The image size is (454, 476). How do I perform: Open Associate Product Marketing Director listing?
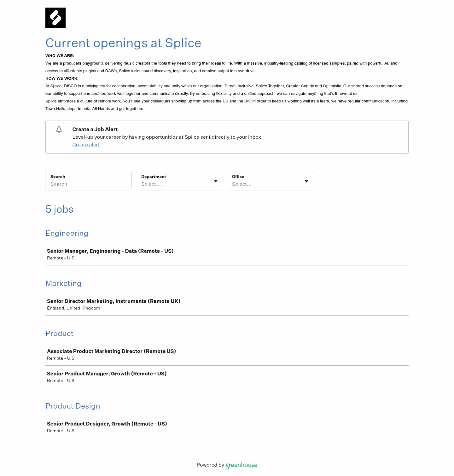[111, 351]
